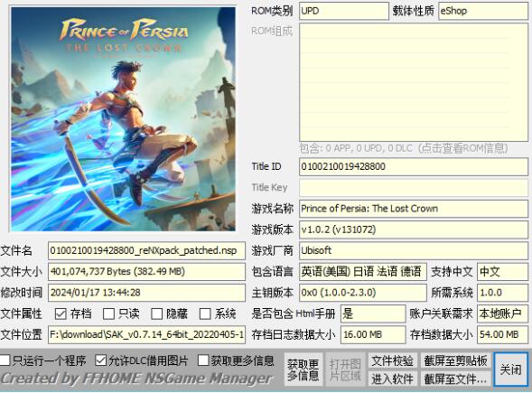Click the 获取更多信息 button

[303, 370]
